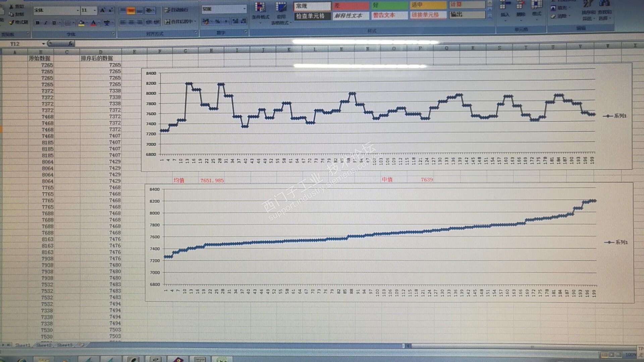
Task: Click the Conditional Formatting icon
Action: pyautogui.click(x=260, y=7)
